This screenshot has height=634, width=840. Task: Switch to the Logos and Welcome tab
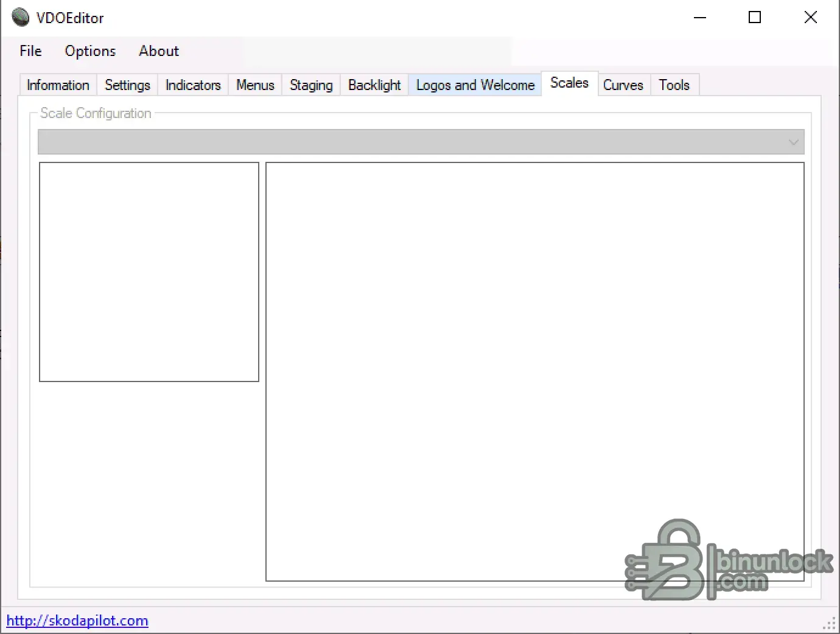(x=475, y=85)
